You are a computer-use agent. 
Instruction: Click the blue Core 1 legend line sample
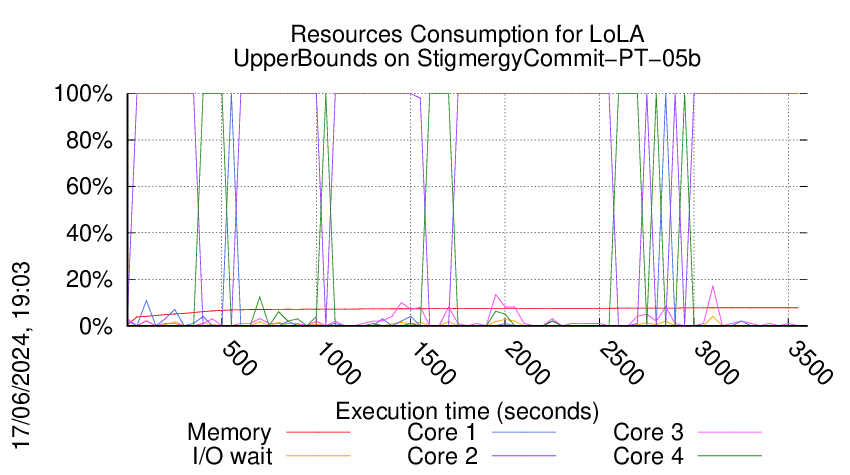tap(524, 432)
